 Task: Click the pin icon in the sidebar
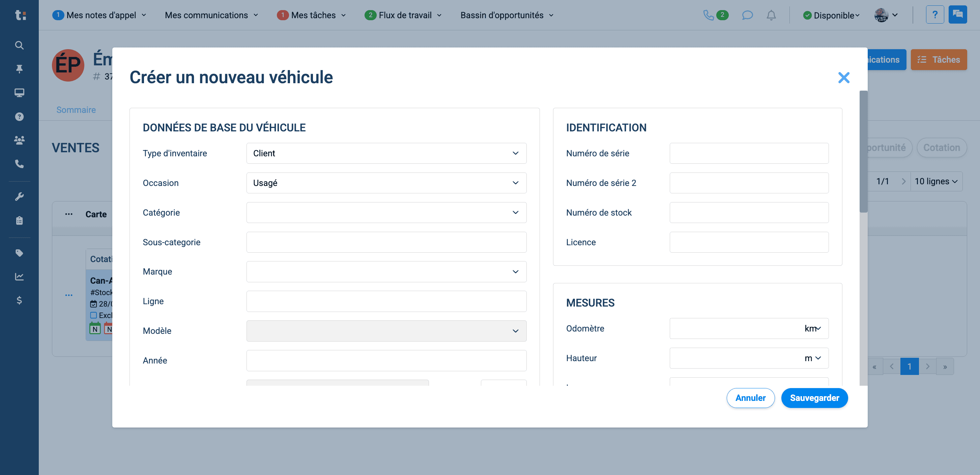pos(20,69)
